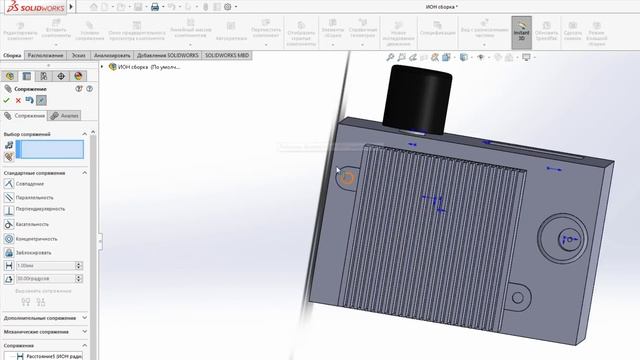Open the Добавления SOLIDWORKS ribbon tab
The width and height of the screenshot is (640, 360).
(167, 55)
